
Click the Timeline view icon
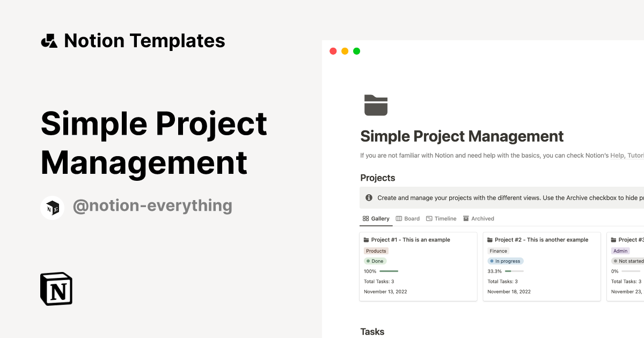click(429, 218)
